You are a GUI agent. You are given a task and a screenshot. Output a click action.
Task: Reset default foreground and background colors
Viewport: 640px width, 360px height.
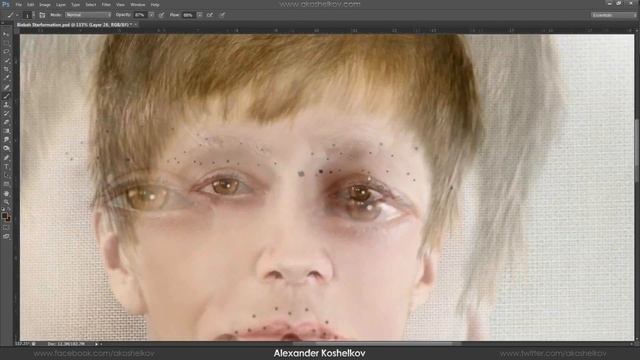3,209
